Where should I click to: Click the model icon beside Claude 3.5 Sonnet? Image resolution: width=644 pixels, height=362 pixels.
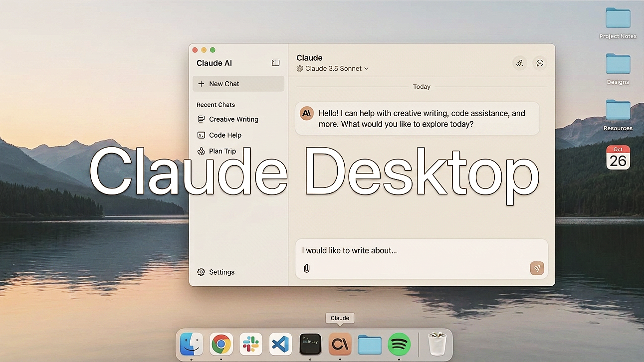[300, 68]
